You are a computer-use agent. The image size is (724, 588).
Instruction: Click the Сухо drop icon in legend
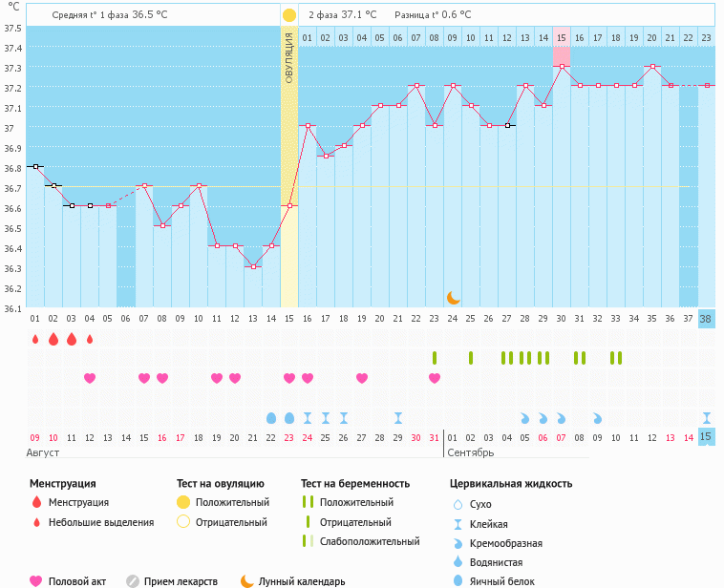click(457, 504)
